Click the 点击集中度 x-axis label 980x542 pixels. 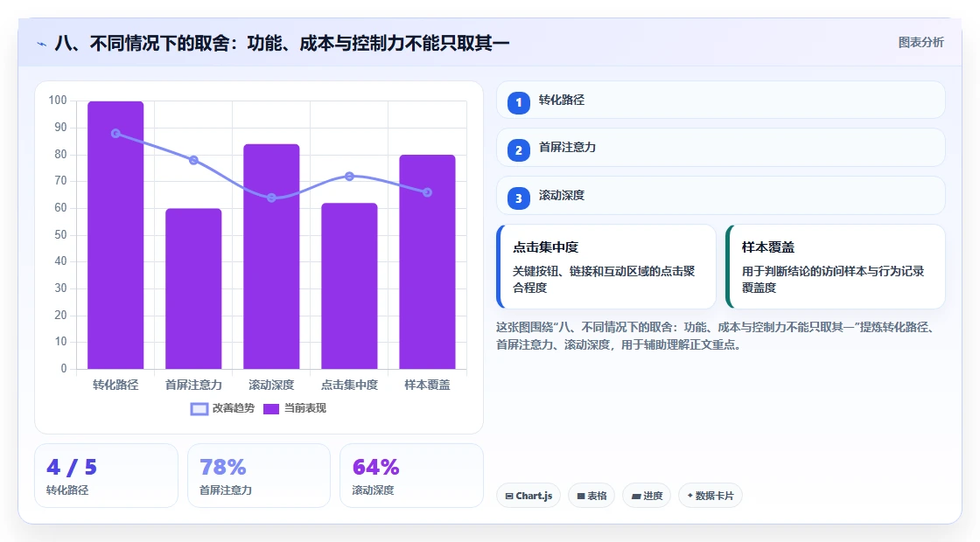pos(349,386)
